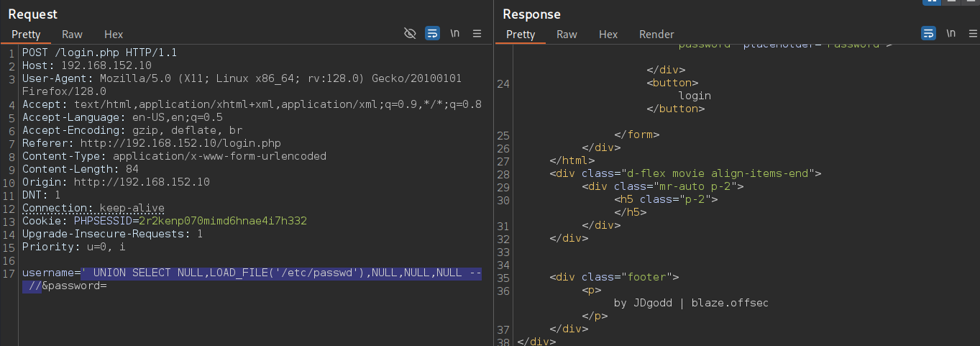Click the 'd-flex movie align-items-end' div line
This screenshot has height=346, width=980.
pyautogui.click(x=685, y=173)
